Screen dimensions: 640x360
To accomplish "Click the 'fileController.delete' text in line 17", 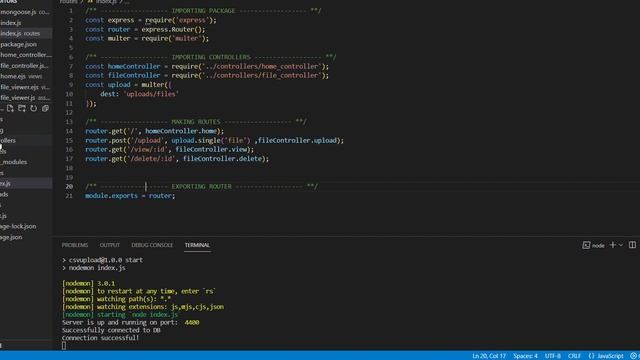I will pyautogui.click(x=222, y=159).
